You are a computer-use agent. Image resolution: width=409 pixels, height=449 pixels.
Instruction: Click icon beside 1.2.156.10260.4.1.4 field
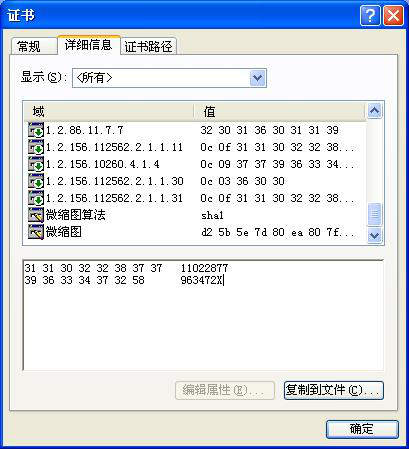(x=36, y=164)
